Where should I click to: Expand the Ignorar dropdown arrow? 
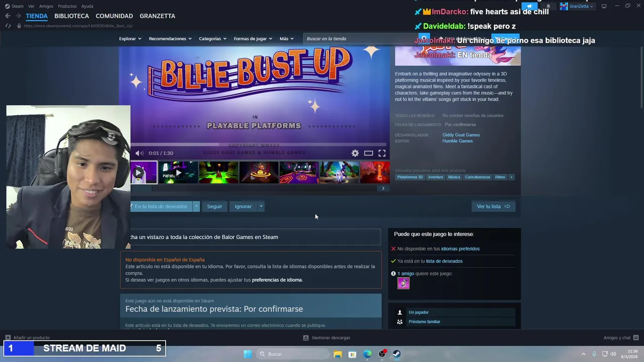point(261,206)
